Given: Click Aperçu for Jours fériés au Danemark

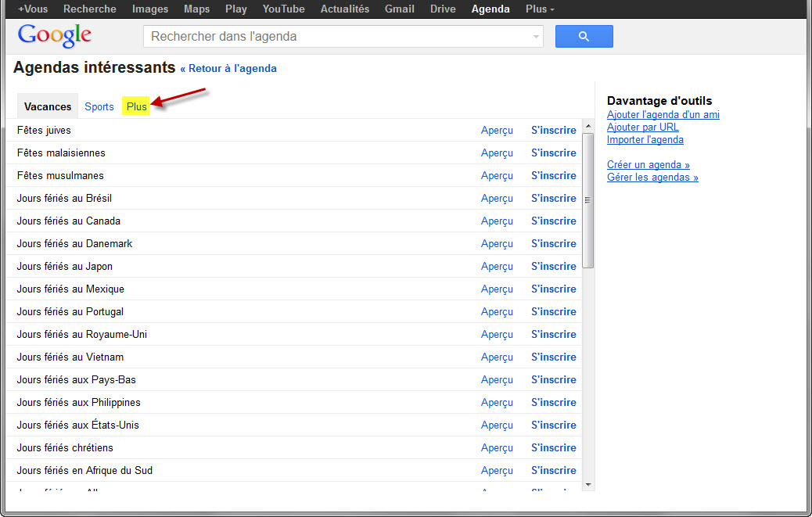Looking at the screenshot, I should pyautogui.click(x=498, y=244).
